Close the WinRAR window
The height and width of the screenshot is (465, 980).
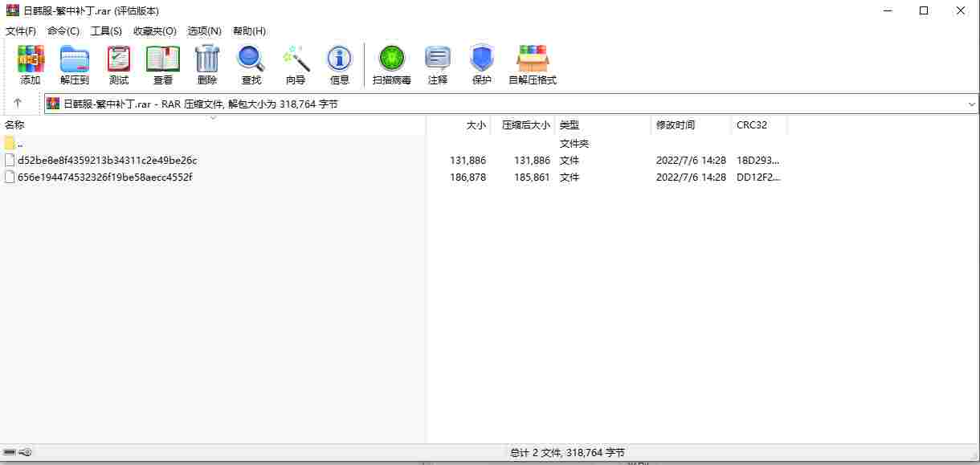(x=961, y=10)
